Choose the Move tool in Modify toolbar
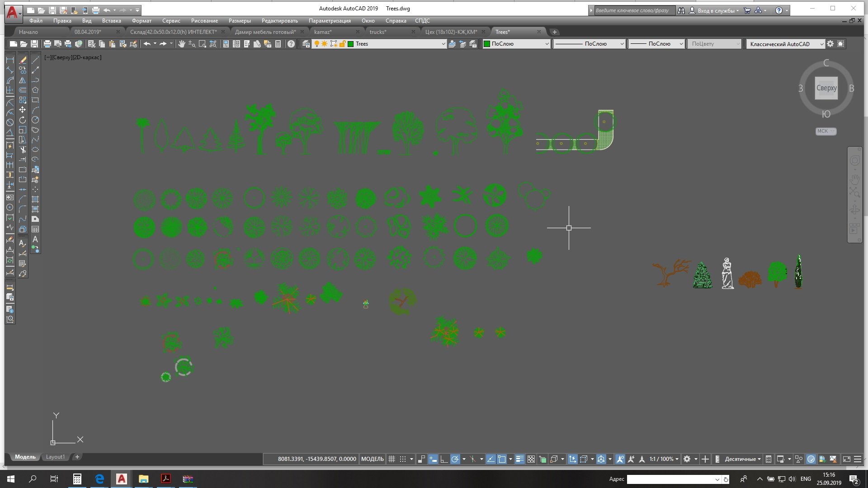This screenshot has width=868, height=488. click(x=23, y=110)
